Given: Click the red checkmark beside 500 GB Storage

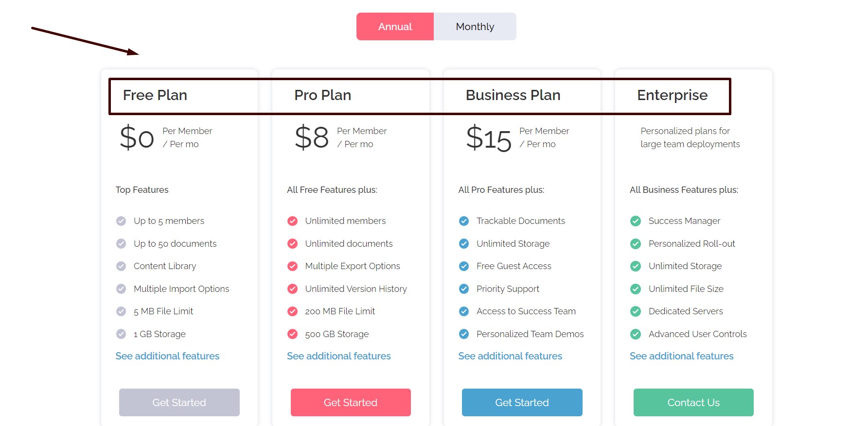Looking at the screenshot, I should [292, 334].
